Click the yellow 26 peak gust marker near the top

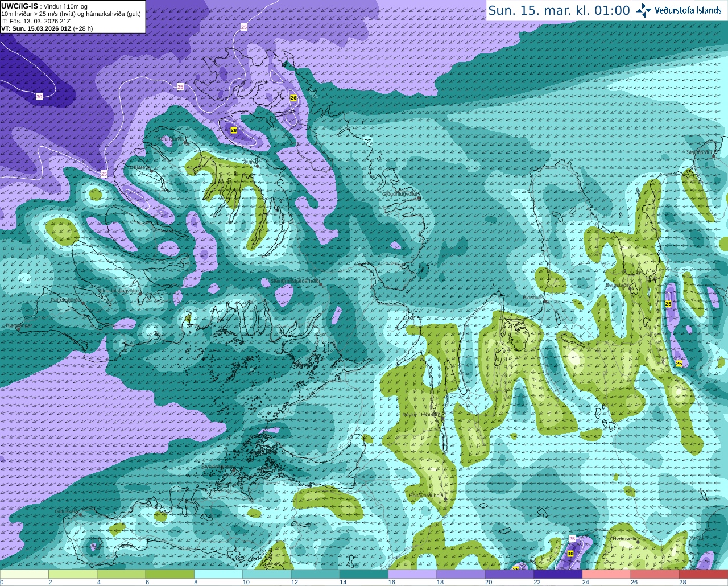click(293, 98)
